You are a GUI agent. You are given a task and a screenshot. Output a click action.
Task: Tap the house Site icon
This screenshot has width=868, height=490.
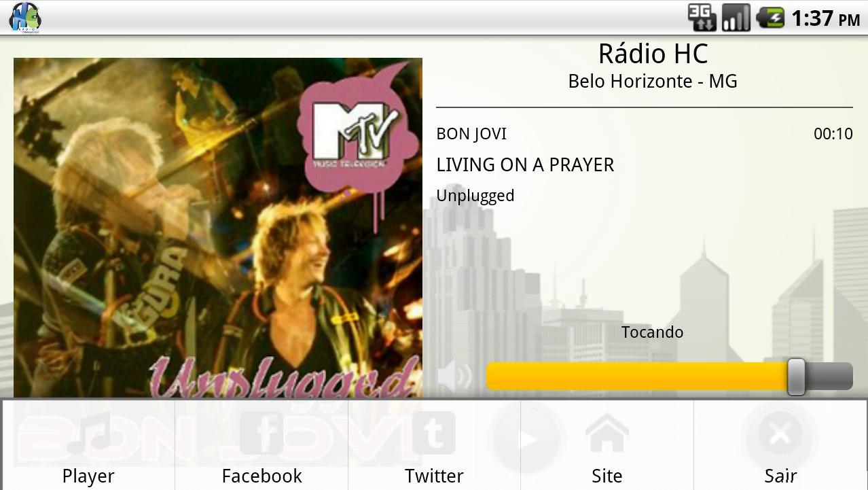[607, 434]
